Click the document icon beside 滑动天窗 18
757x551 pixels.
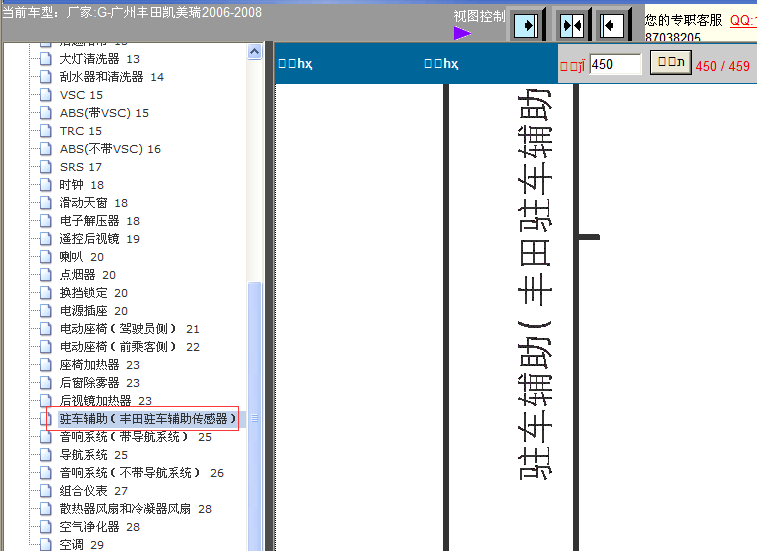pyautogui.click(x=46, y=202)
